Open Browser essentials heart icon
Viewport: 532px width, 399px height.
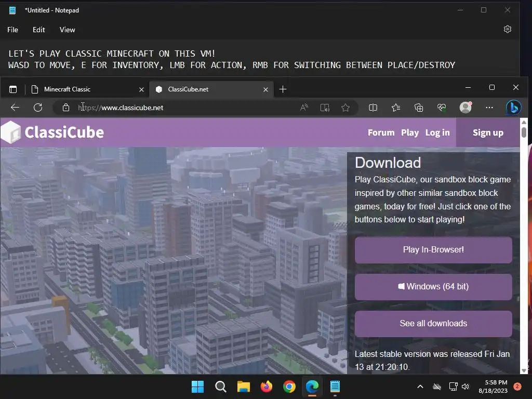(442, 108)
